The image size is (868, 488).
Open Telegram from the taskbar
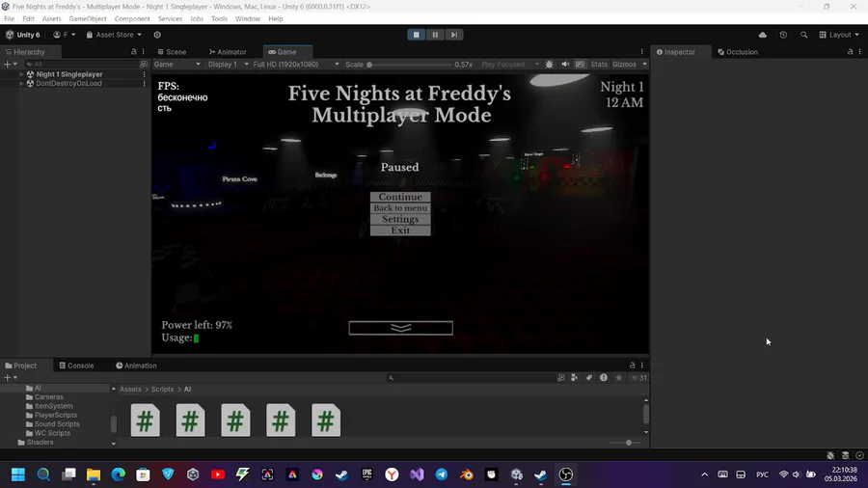442,474
